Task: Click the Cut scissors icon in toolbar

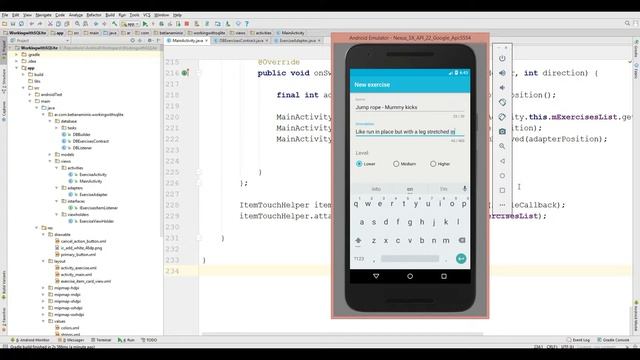Action: (50, 24)
